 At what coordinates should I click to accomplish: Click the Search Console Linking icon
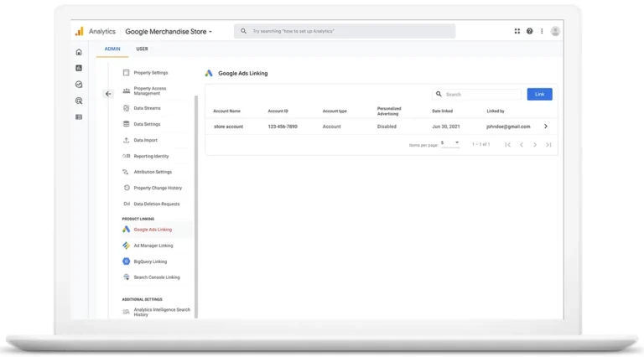pos(126,277)
